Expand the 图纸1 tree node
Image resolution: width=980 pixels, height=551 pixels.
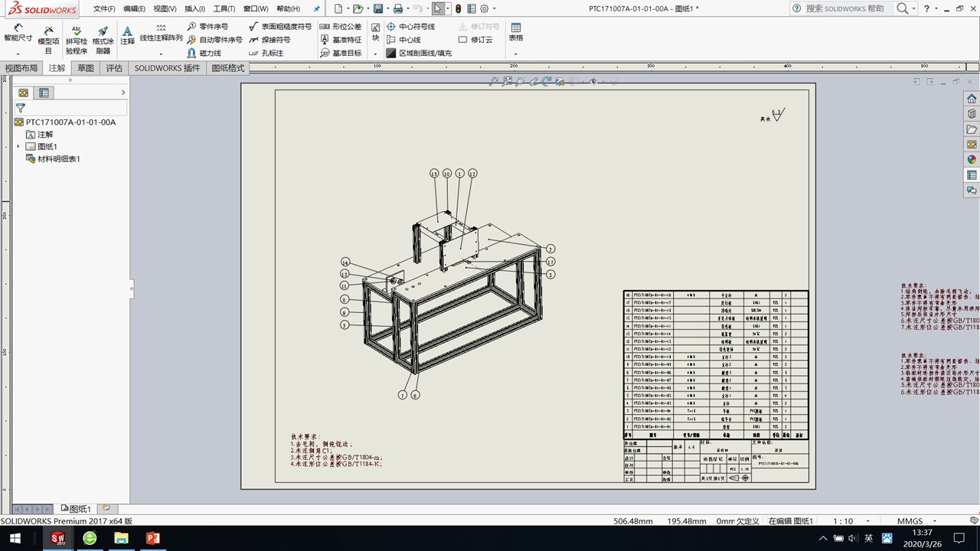[x=18, y=146]
